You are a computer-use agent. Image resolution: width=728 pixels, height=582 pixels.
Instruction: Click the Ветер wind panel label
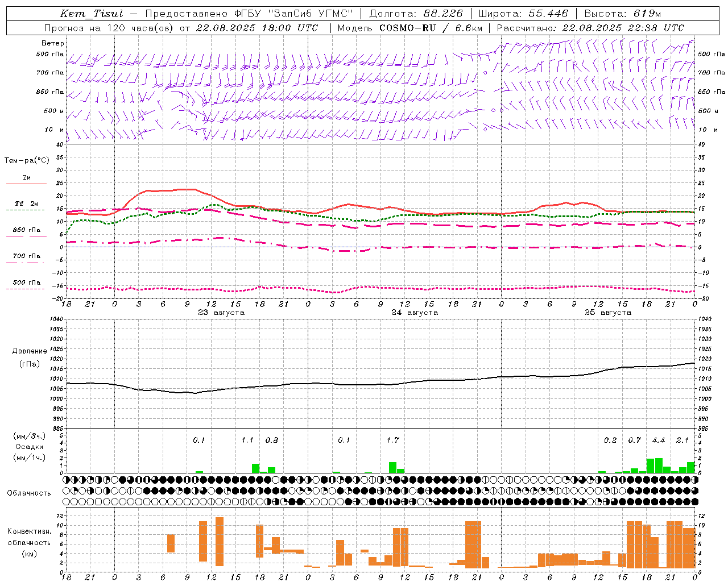(53, 43)
